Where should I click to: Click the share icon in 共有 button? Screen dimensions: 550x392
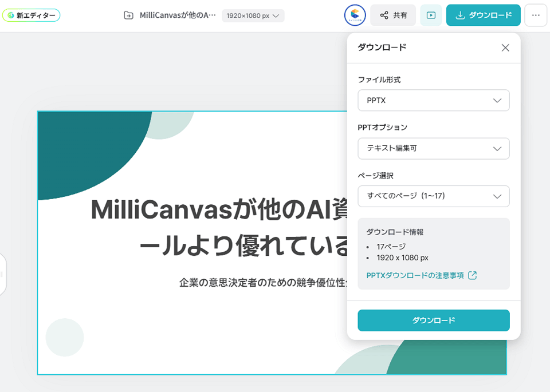[x=384, y=15]
